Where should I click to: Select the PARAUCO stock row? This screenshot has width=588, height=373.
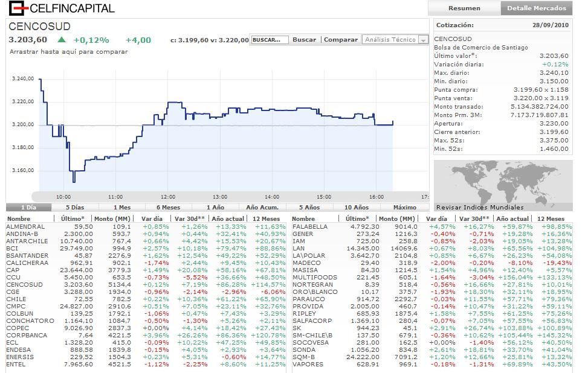432,299
